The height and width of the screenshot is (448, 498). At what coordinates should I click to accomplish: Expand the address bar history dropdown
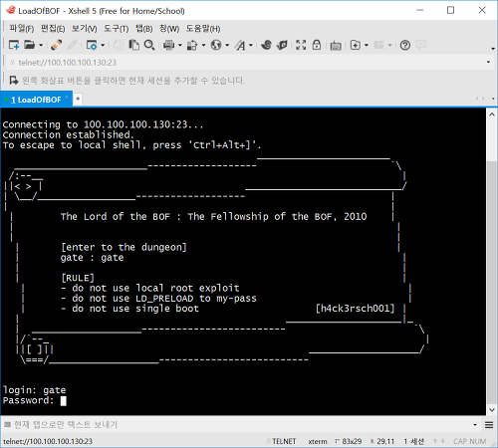point(488,62)
